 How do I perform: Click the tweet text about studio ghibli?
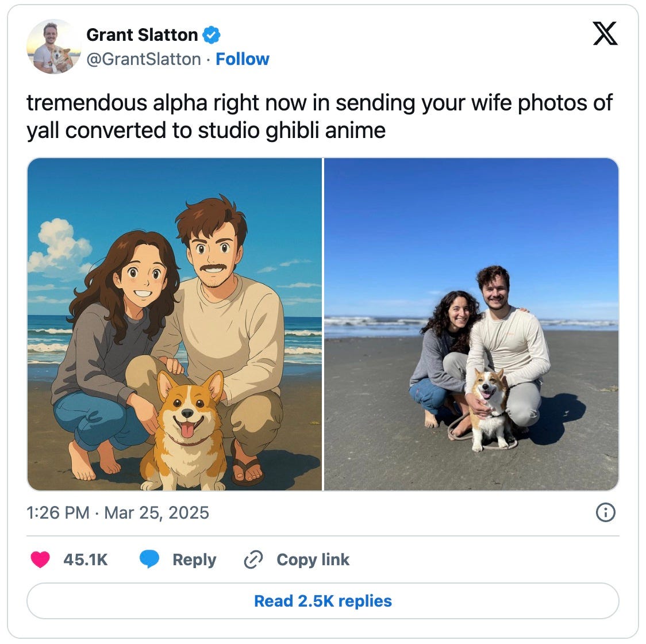click(320, 117)
